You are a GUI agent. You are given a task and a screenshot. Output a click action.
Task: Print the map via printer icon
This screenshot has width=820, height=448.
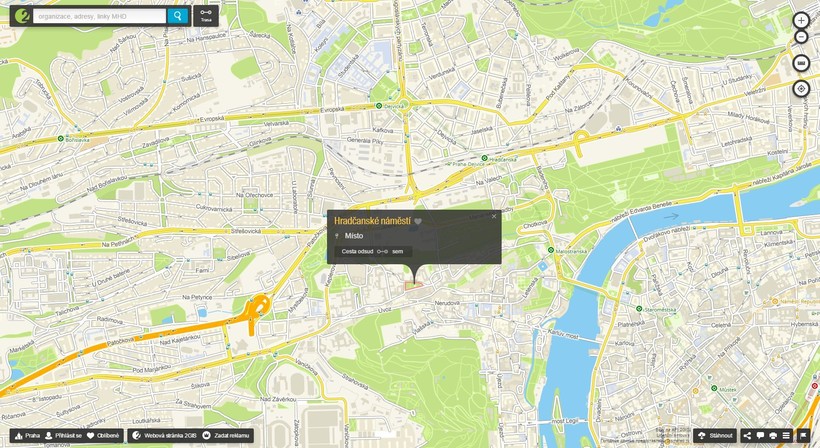coord(774,436)
